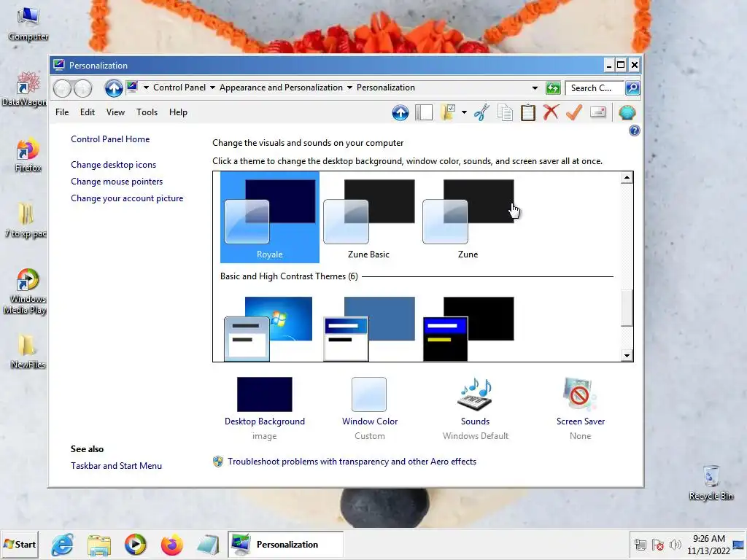Toggle the navigation pane toolbar icon

(x=424, y=113)
